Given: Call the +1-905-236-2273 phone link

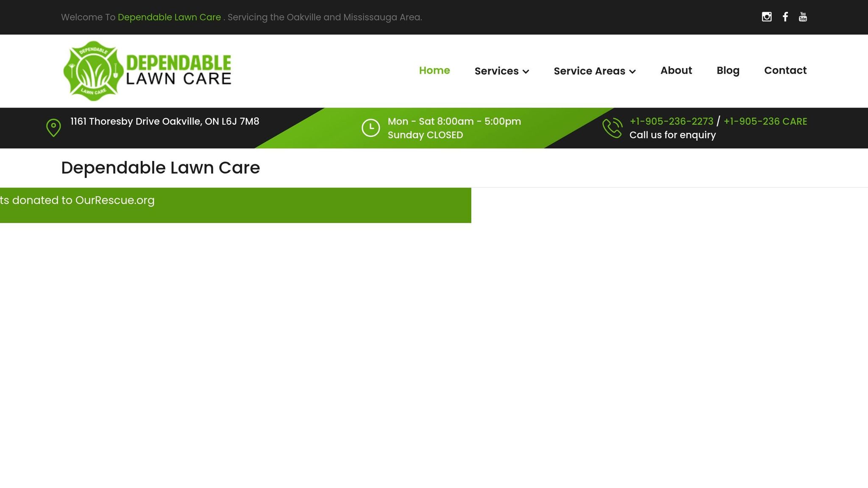Looking at the screenshot, I should (671, 121).
